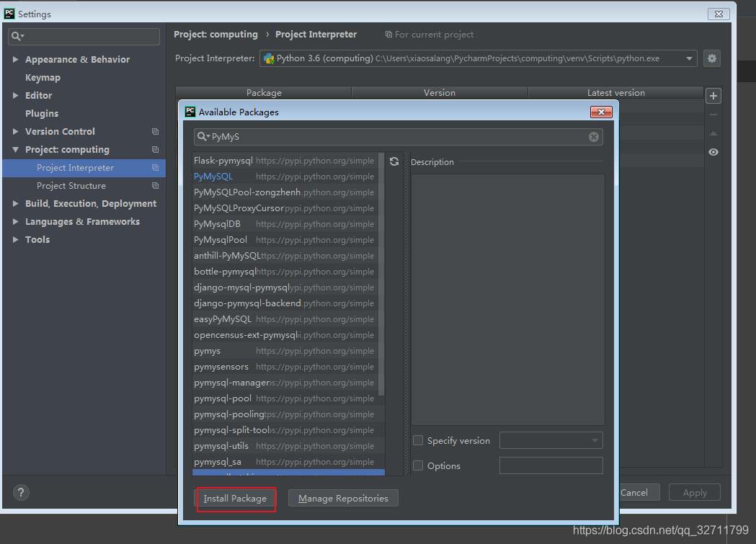
Task: Expand Build, Execution, Deployment section
Action: tap(15, 203)
